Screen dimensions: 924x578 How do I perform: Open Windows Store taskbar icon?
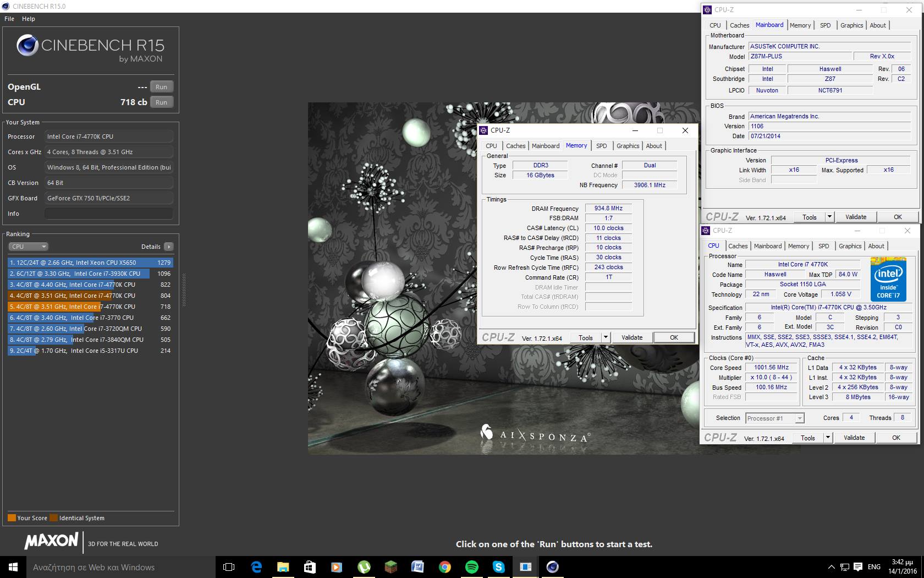(310, 567)
